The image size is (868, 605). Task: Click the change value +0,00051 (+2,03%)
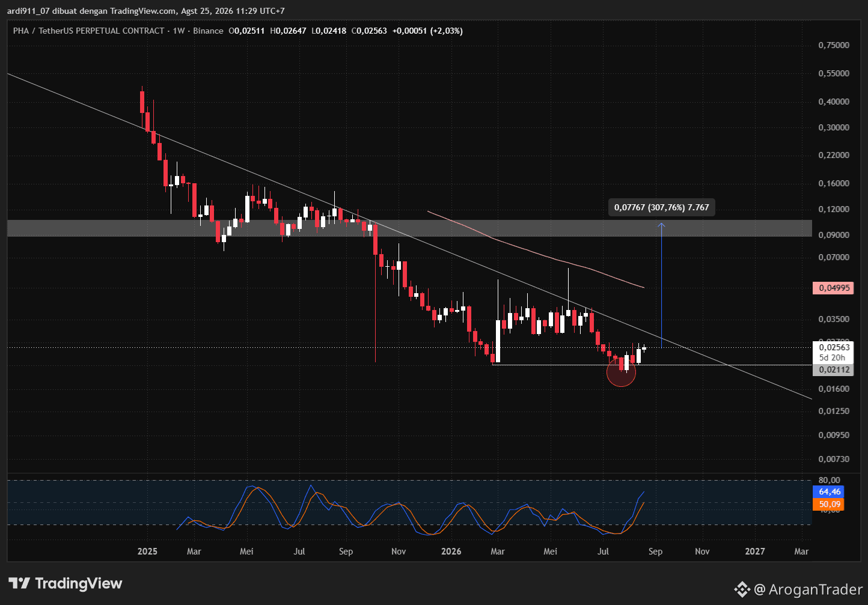click(x=427, y=31)
